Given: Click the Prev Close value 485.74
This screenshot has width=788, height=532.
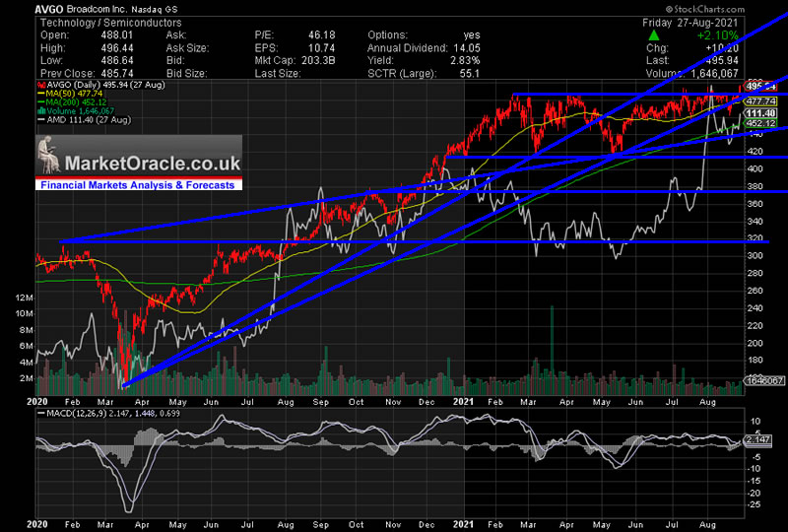Looking at the screenshot, I should [x=116, y=73].
